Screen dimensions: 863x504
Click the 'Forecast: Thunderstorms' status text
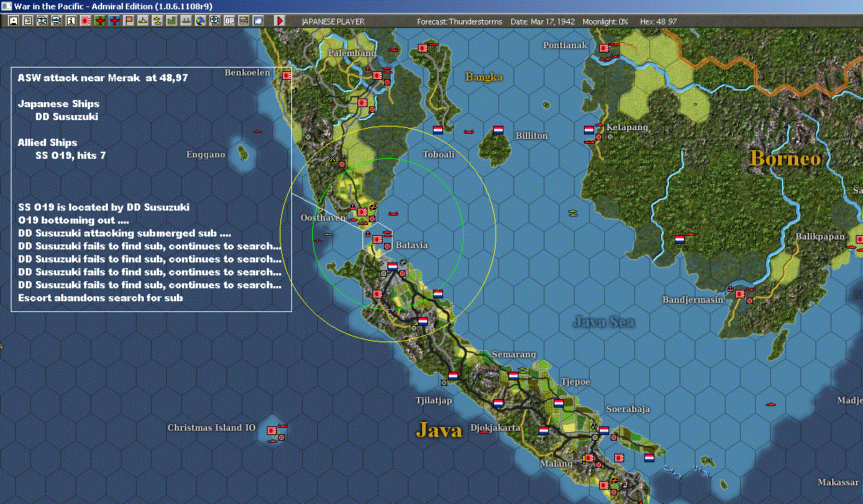pos(460,22)
